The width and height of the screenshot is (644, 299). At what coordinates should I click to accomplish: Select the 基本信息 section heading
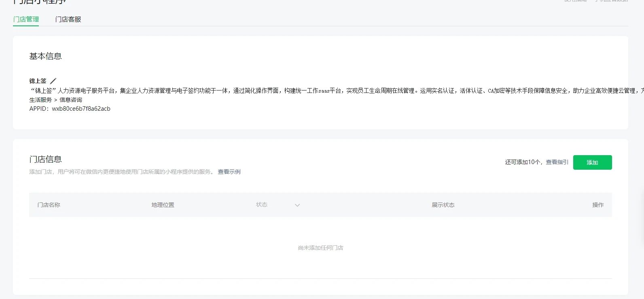pos(45,56)
